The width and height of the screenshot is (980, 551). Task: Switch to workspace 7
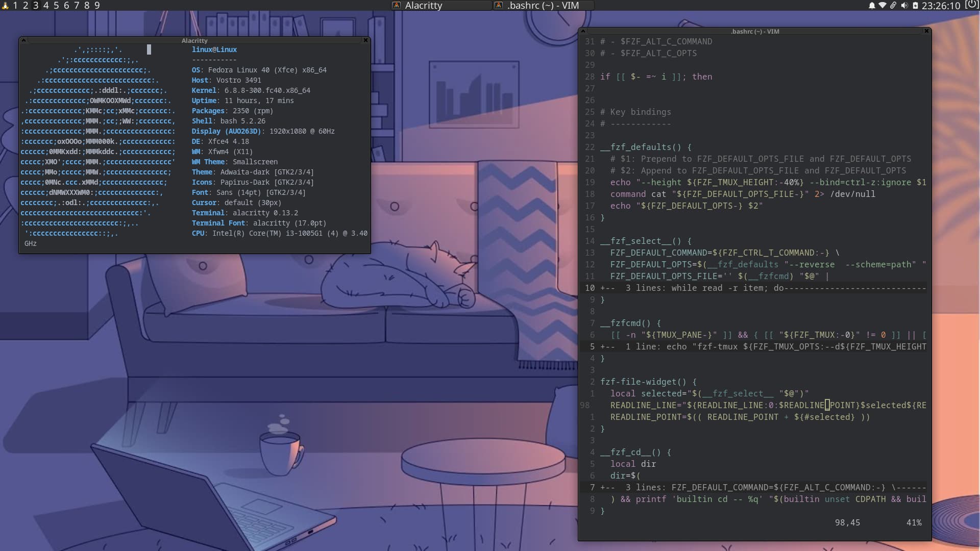coord(77,6)
